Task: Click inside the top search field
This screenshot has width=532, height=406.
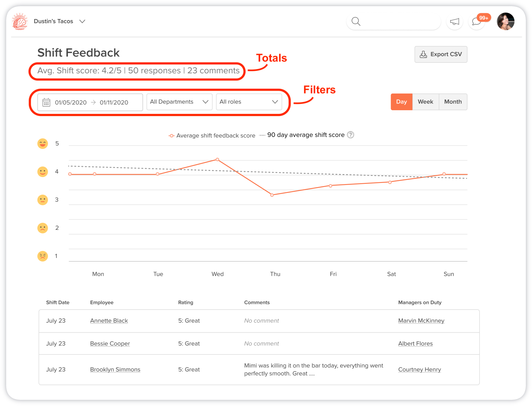Action: [x=394, y=21]
